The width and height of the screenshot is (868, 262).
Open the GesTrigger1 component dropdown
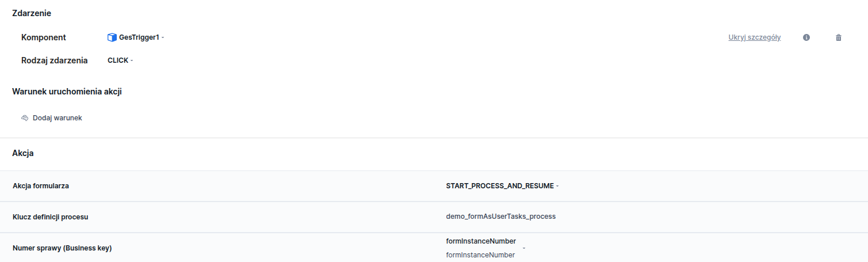tap(163, 37)
